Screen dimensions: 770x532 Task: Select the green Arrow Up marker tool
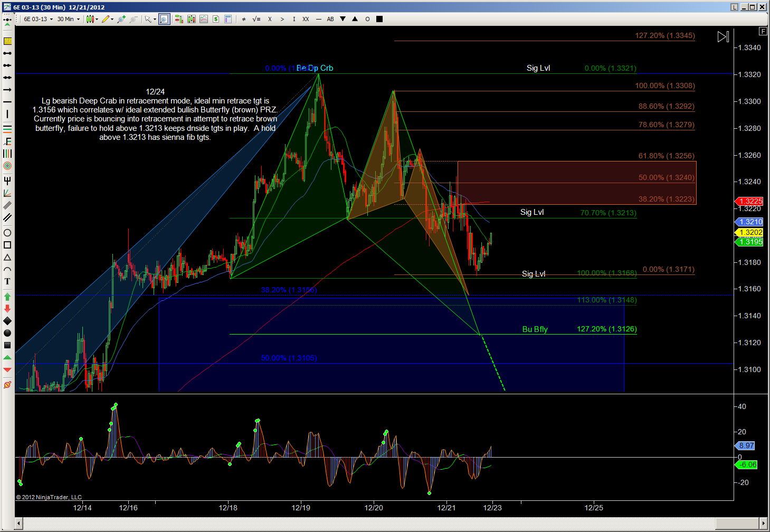[x=7, y=297]
